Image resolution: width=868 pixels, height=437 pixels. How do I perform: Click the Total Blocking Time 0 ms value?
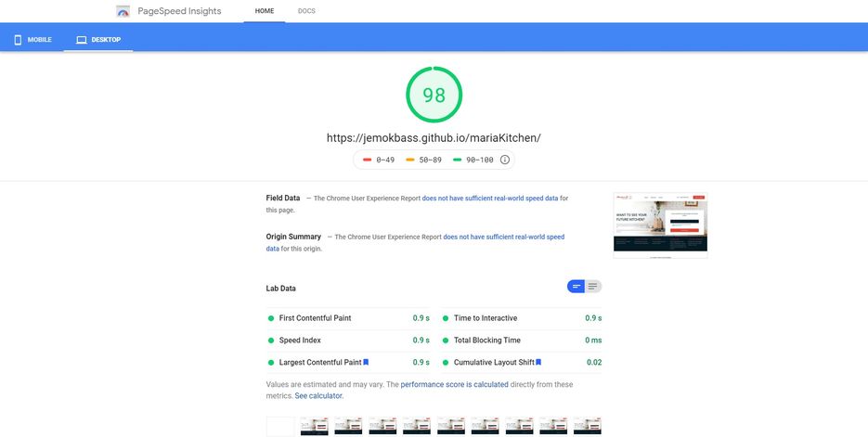(x=593, y=341)
